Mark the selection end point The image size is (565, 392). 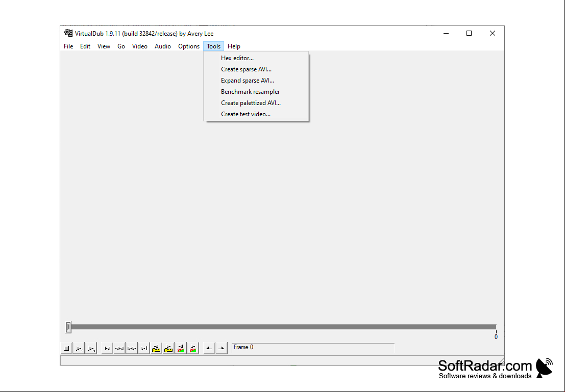(x=221, y=349)
